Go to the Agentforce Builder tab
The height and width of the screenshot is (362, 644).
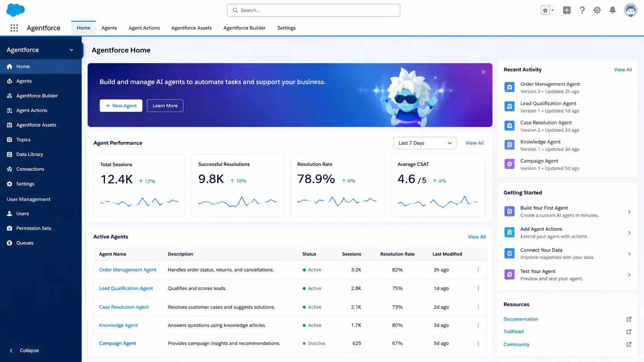pyautogui.click(x=245, y=28)
